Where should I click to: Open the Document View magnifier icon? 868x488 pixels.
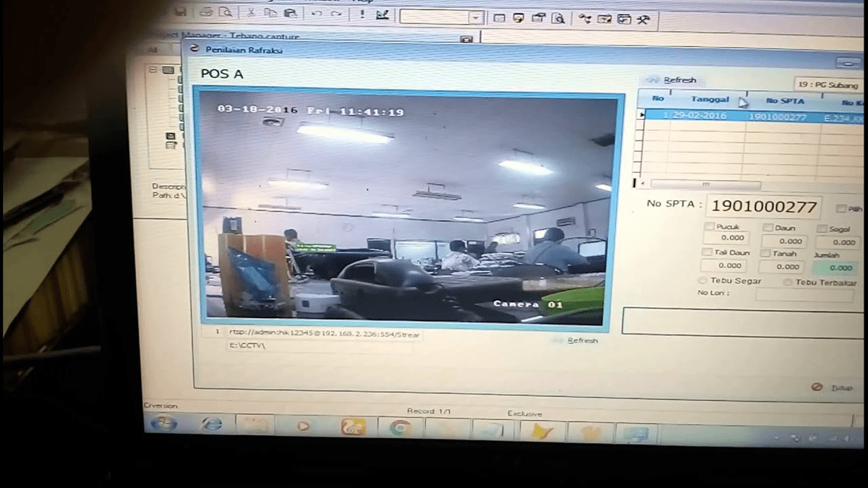(558, 19)
